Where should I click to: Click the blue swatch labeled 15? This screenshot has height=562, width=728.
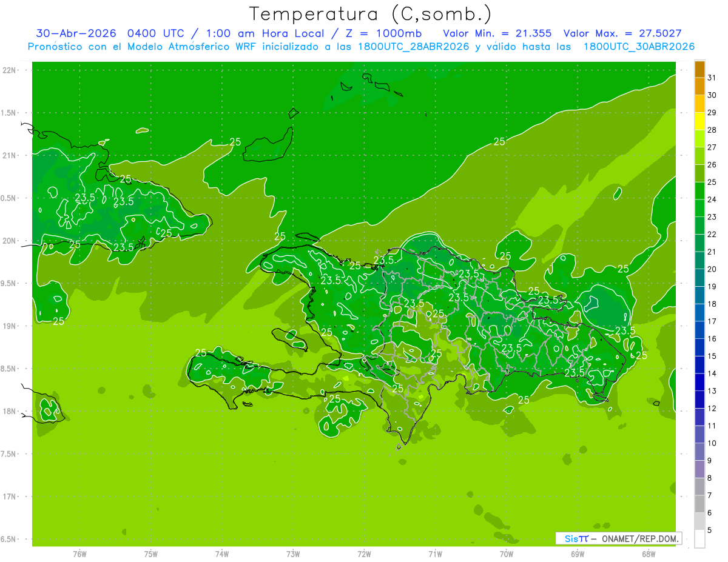click(699, 348)
